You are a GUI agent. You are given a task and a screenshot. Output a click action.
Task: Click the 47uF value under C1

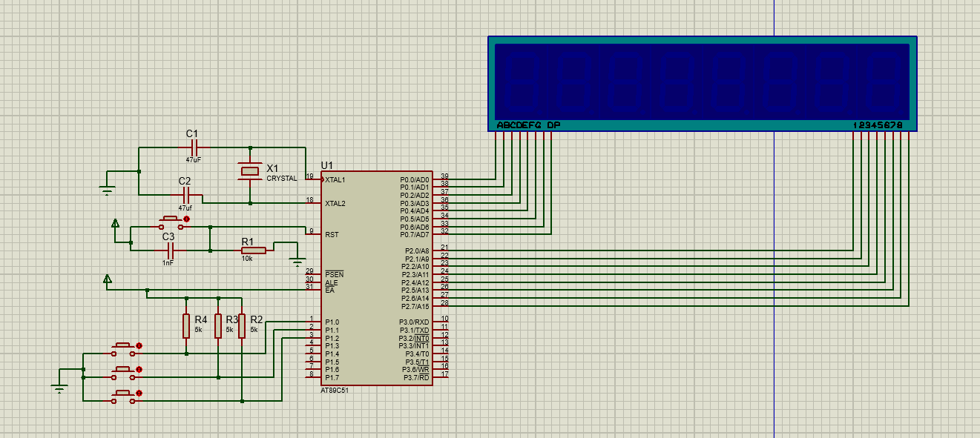coord(192,159)
